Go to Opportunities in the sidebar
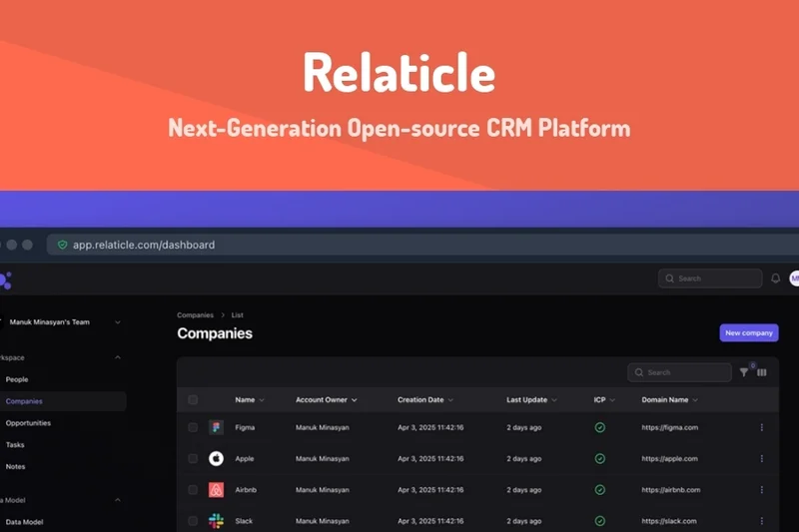 coord(28,423)
